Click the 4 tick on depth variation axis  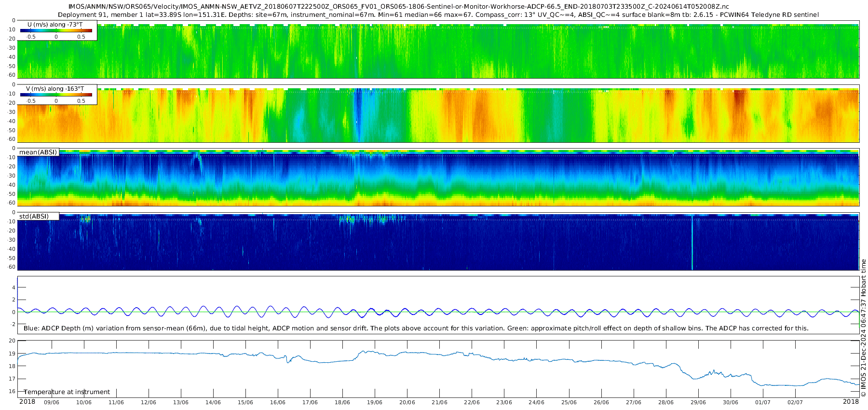(14, 287)
